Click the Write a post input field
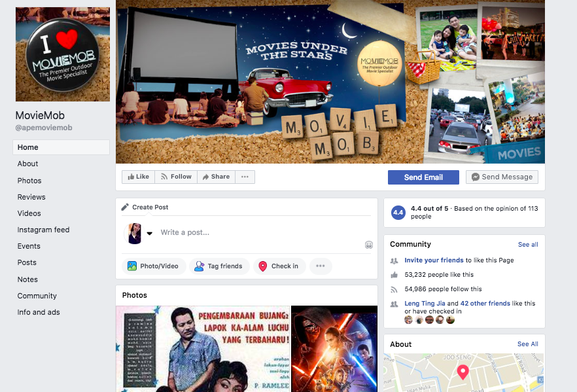Image resolution: width=577 pixels, height=392 pixels. (229, 234)
